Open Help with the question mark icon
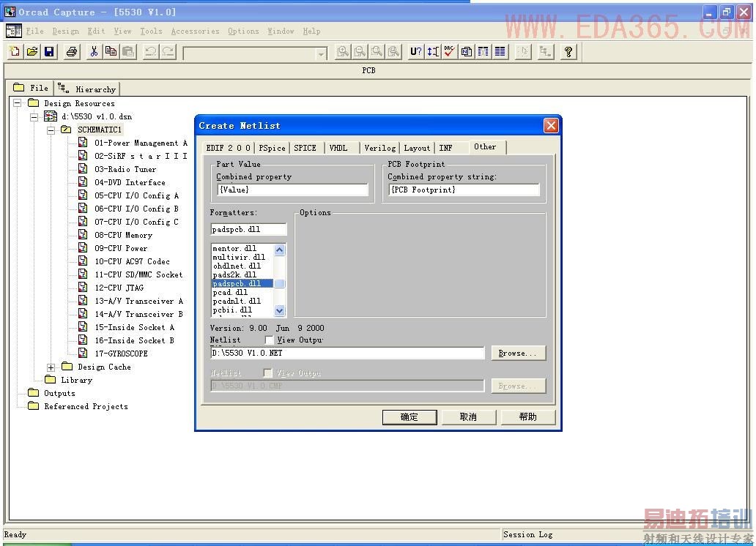Viewport: 756px width, 546px height. 568,51
